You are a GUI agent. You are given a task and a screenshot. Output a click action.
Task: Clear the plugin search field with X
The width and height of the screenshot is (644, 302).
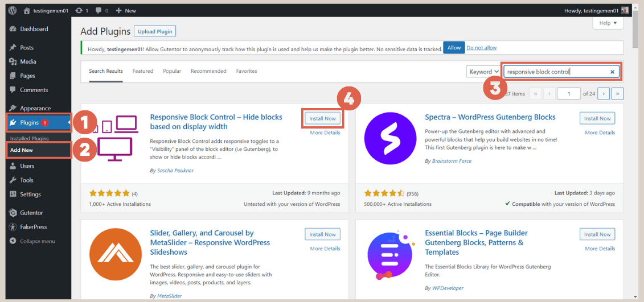click(x=612, y=72)
